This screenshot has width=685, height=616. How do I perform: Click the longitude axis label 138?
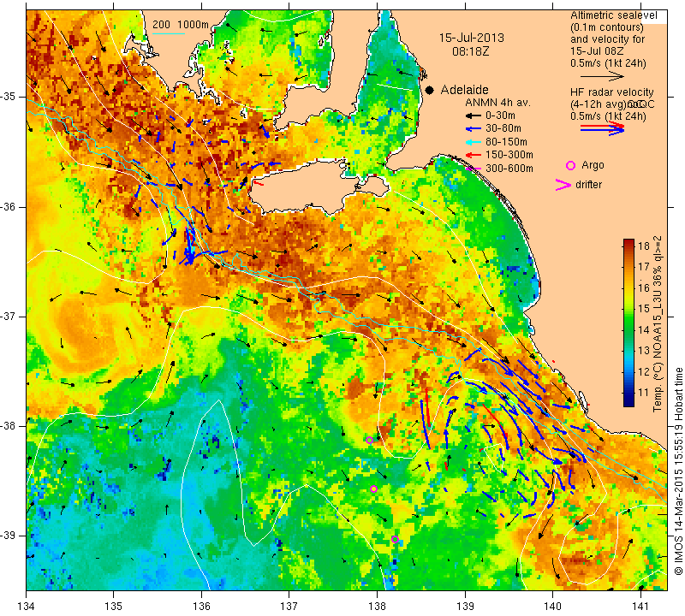(377, 606)
